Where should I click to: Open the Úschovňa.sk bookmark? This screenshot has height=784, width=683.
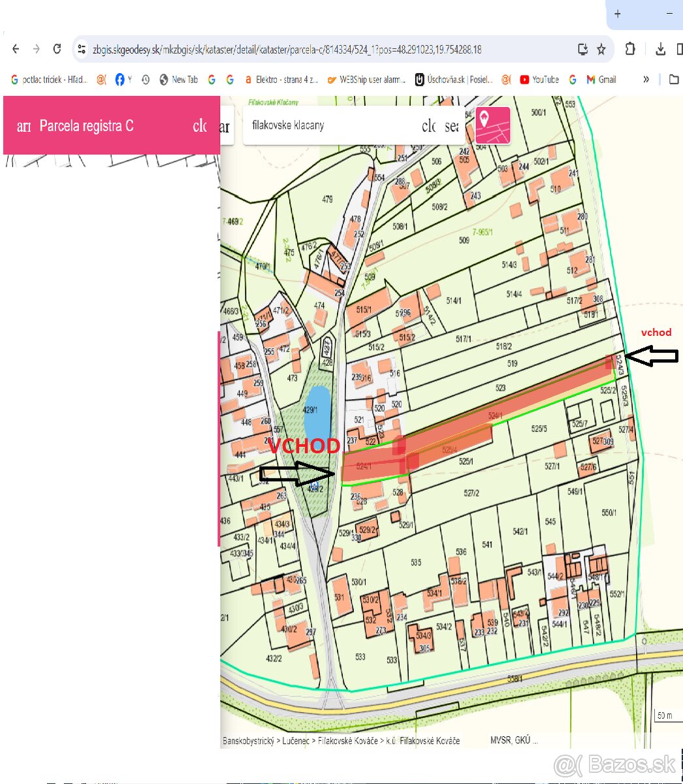[453, 79]
